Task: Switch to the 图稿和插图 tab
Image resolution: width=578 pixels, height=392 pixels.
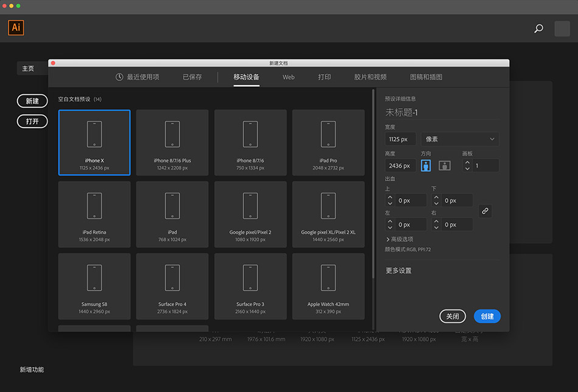Action: pyautogui.click(x=426, y=77)
